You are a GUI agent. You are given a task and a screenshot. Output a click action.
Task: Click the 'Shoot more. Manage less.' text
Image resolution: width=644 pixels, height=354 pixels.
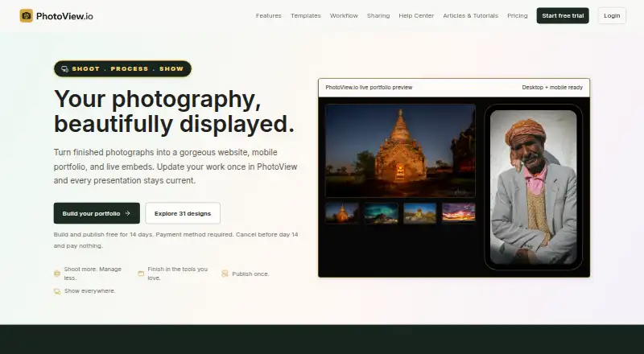(x=93, y=274)
